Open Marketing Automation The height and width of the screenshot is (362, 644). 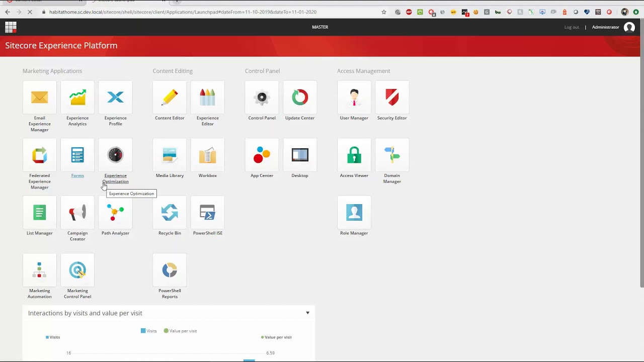[39, 270]
